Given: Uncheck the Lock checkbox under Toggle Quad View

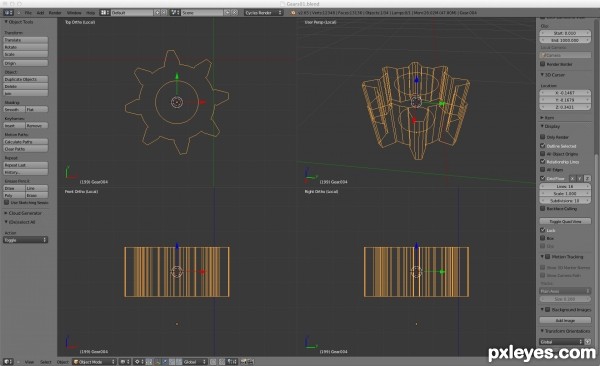Looking at the screenshot, I should pyautogui.click(x=543, y=230).
